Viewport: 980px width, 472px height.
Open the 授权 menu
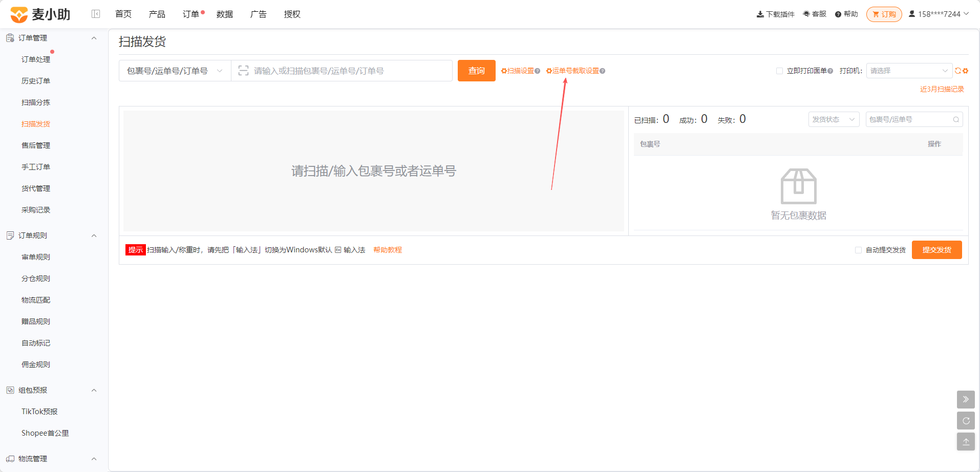tap(292, 14)
